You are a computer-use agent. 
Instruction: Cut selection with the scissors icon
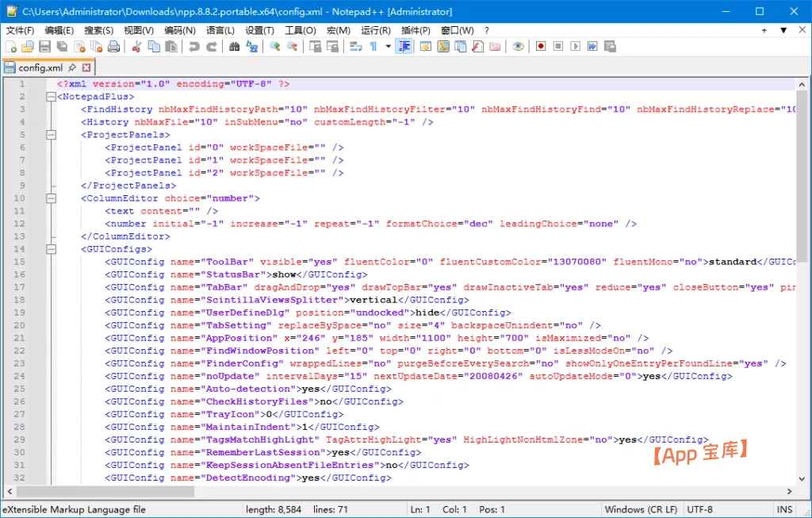(x=136, y=47)
